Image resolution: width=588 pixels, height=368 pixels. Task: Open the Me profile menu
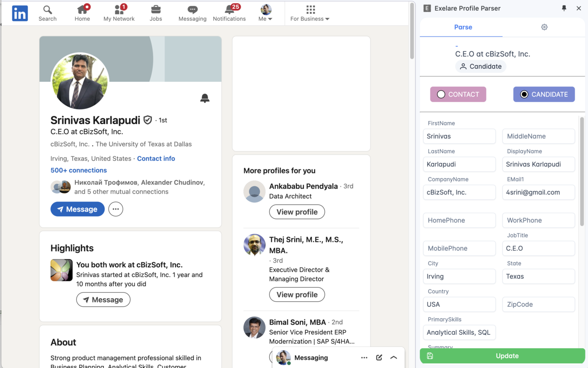[266, 13]
